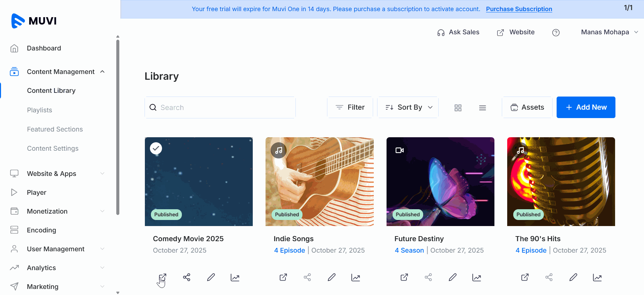The image size is (644, 295).
Task: Go to Featured Sections
Action: pos(55,129)
